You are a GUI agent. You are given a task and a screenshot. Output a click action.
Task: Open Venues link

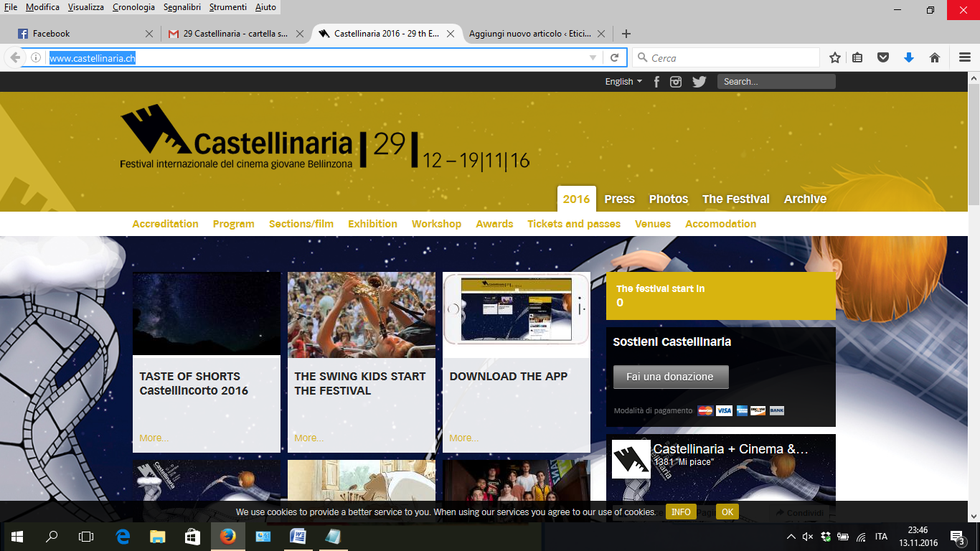pos(653,224)
